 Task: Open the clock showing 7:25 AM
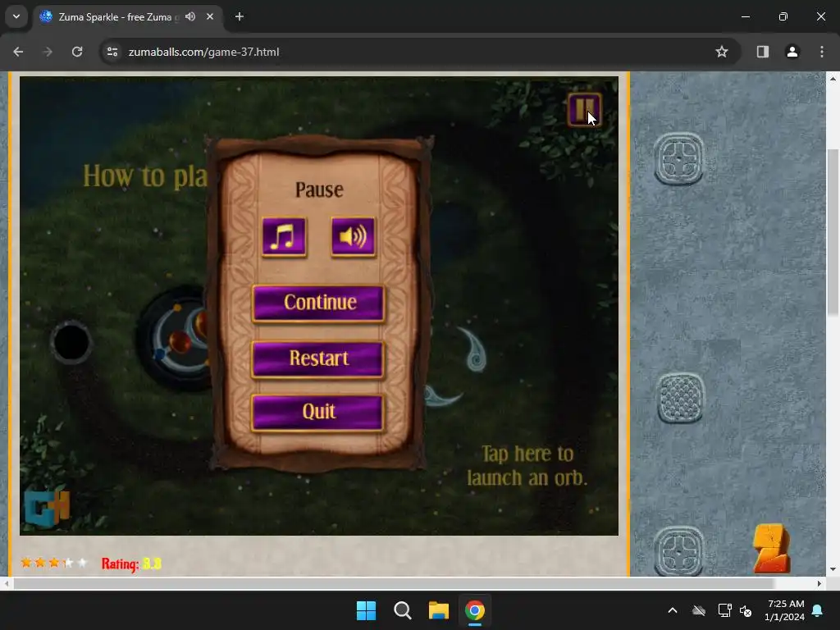pyautogui.click(x=784, y=610)
